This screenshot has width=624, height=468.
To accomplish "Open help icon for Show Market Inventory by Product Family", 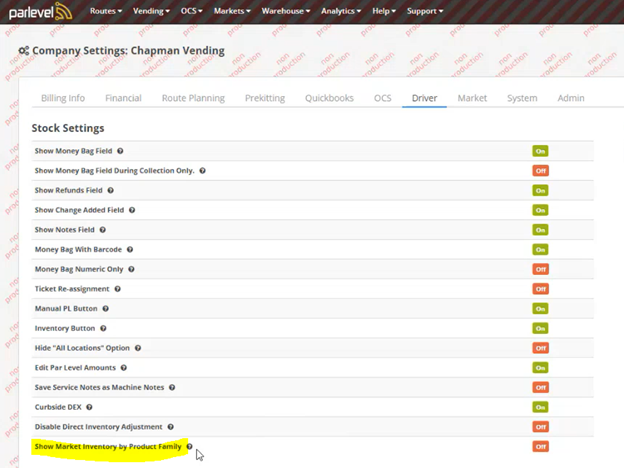I will point(189,447).
